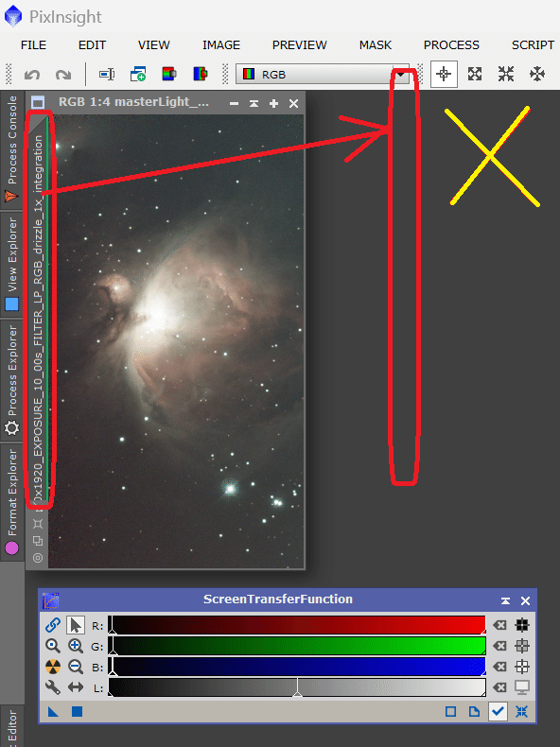This screenshot has width=560, height=747.
Task: Click the window icon with green plus
Action: pos(138,75)
